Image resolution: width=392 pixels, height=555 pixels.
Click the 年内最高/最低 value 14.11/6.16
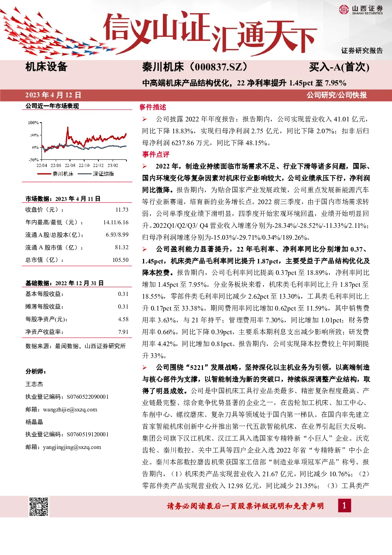[x=116, y=222]
